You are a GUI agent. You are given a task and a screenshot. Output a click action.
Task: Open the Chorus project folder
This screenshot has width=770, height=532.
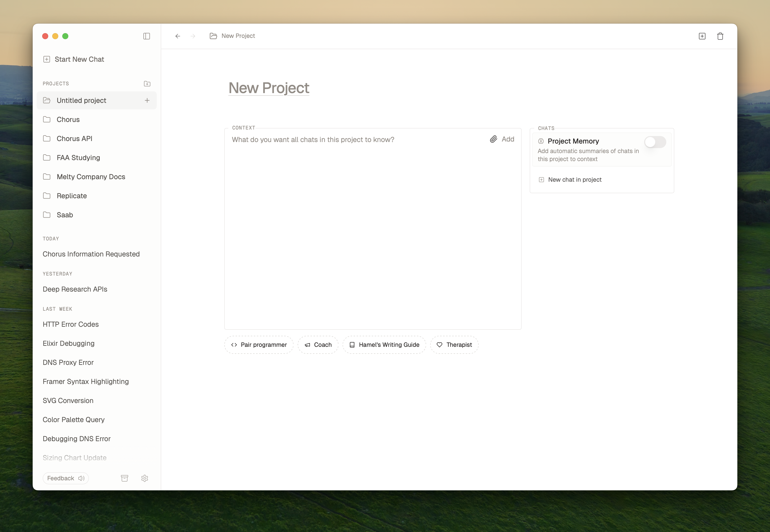pyautogui.click(x=68, y=119)
